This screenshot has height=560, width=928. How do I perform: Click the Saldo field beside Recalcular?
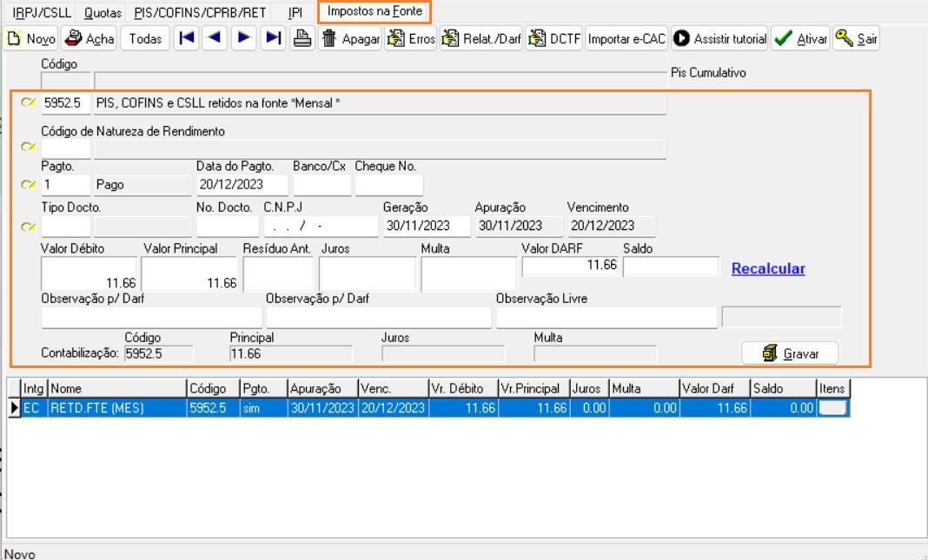(x=671, y=266)
